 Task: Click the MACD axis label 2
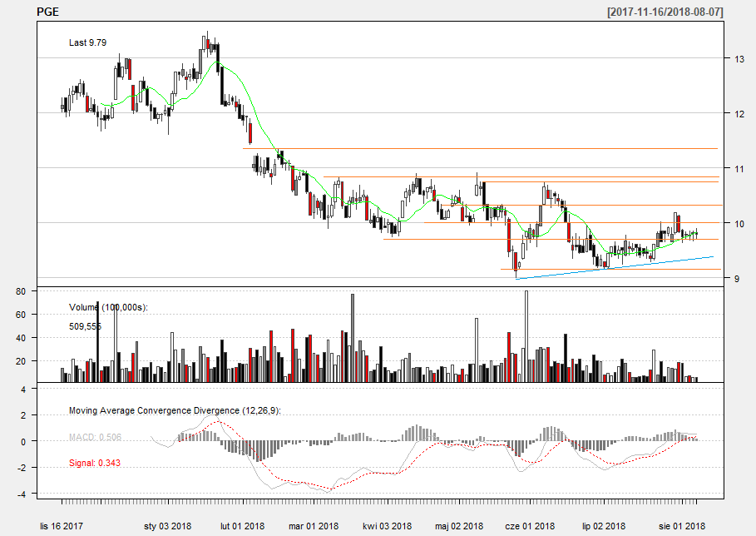23,415
